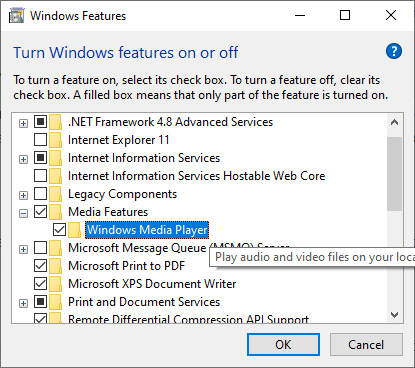Collapse the Media Features node
Viewport: 415px width, 368px height.
pyautogui.click(x=23, y=214)
